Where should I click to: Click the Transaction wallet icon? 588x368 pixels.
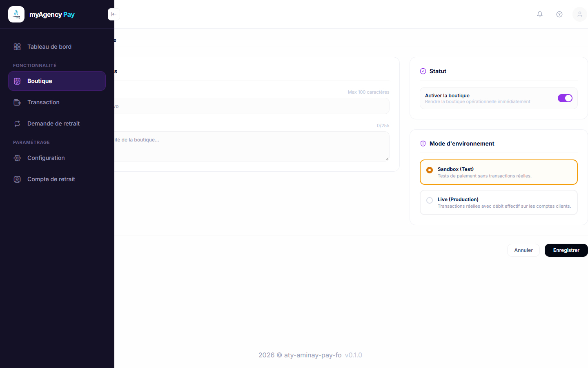[x=17, y=102]
